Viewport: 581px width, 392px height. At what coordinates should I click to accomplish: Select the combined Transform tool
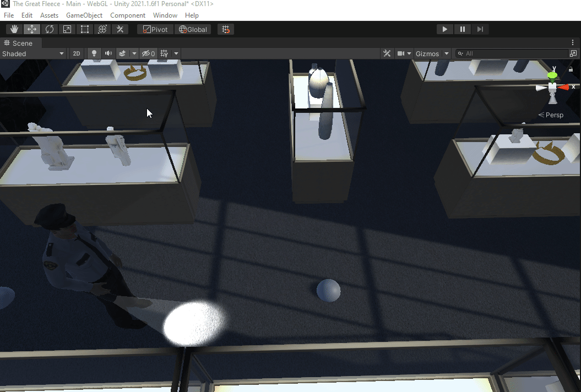pos(102,29)
